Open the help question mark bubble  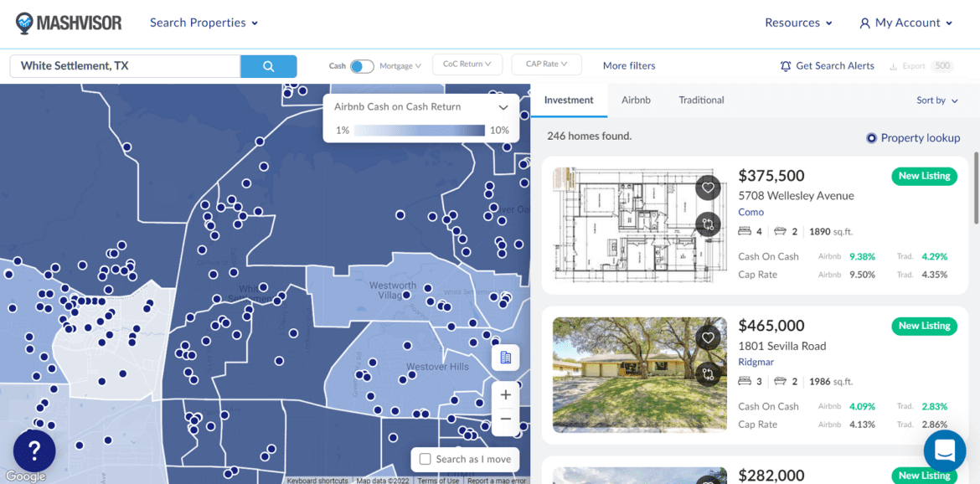34,451
